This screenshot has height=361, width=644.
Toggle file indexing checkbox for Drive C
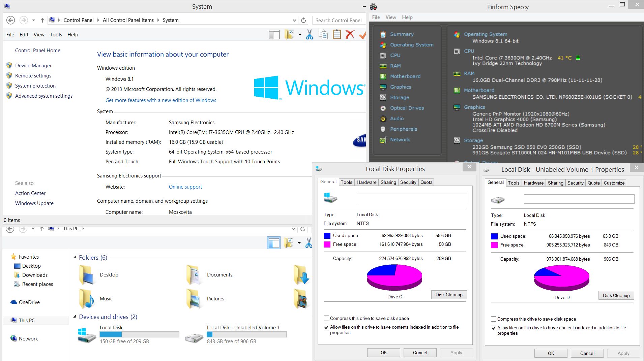pyautogui.click(x=326, y=327)
